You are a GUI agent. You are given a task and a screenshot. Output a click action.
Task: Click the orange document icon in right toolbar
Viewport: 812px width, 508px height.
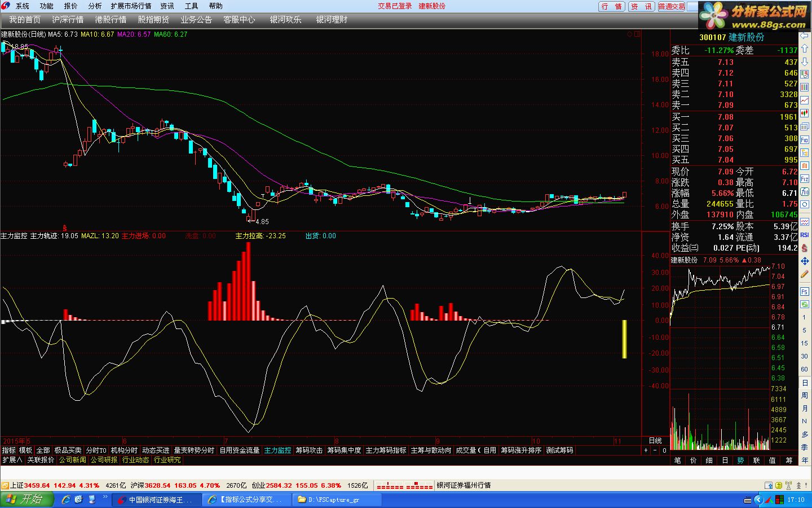pos(805,166)
